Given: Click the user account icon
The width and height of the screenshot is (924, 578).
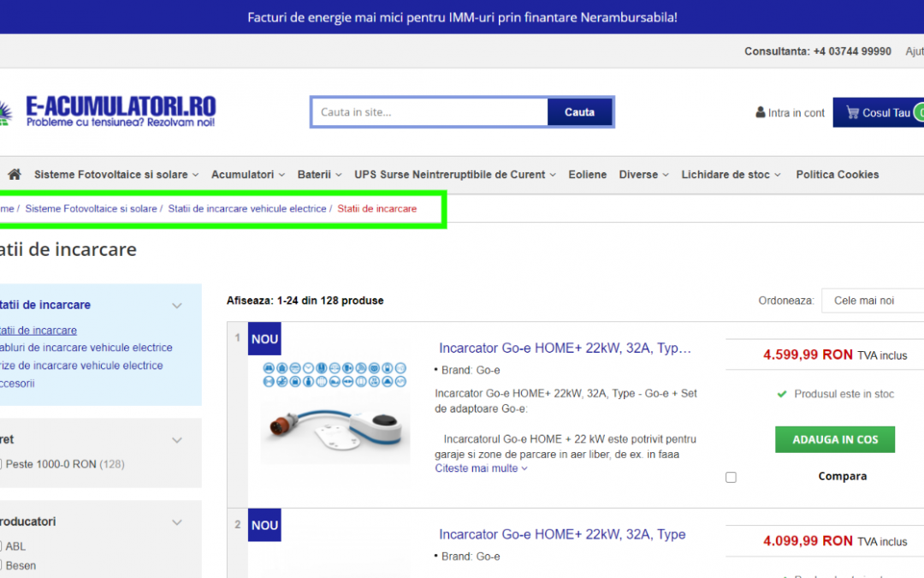Looking at the screenshot, I should click(761, 112).
